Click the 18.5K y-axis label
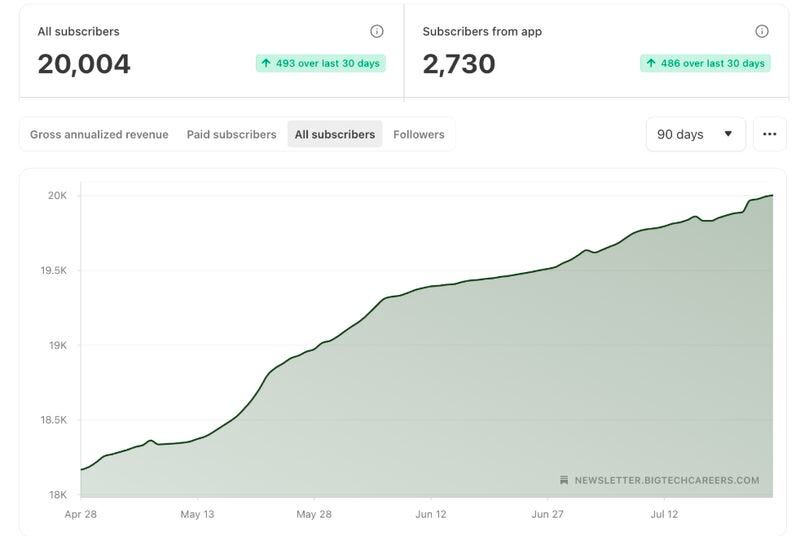 (x=54, y=420)
